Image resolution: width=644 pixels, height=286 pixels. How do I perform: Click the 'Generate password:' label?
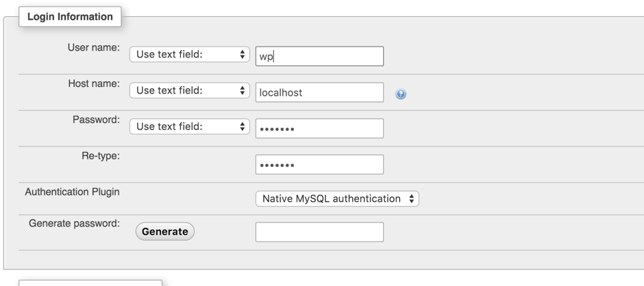click(74, 223)
